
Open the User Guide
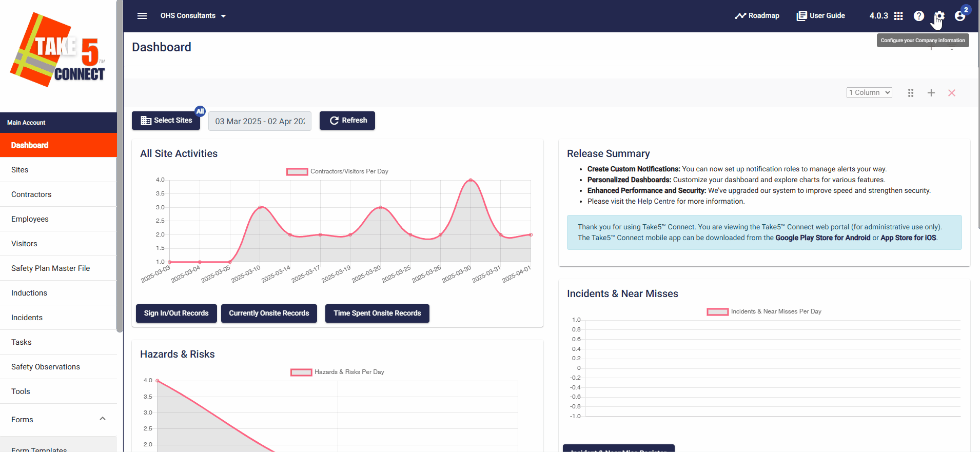point(820,16)
